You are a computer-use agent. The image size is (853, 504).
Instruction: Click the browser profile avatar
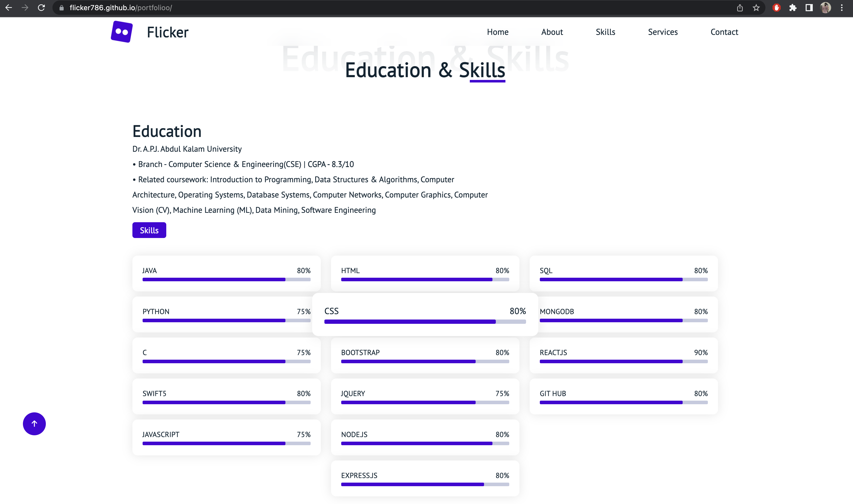click(825, 7)
